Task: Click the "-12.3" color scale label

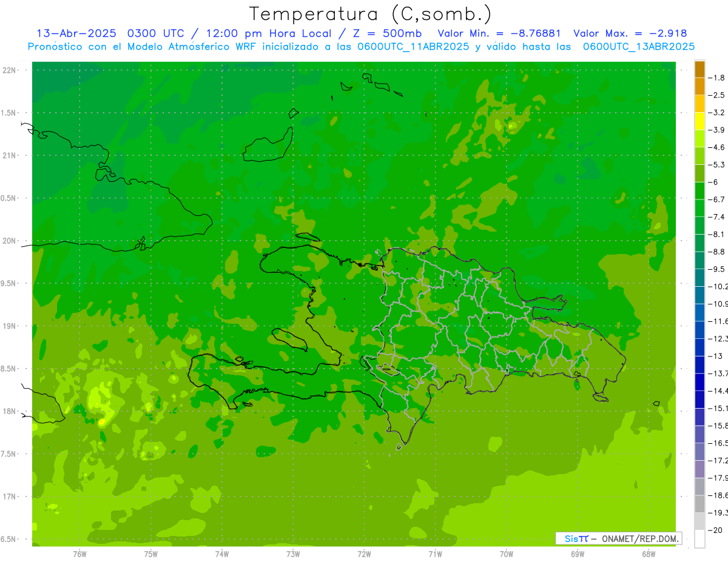Action: pos(719,338)
